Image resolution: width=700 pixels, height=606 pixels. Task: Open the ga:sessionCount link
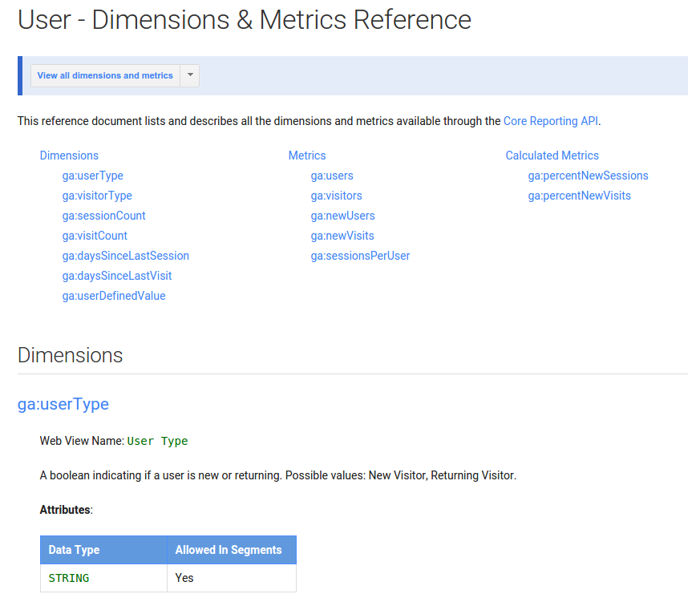(103, 216)
